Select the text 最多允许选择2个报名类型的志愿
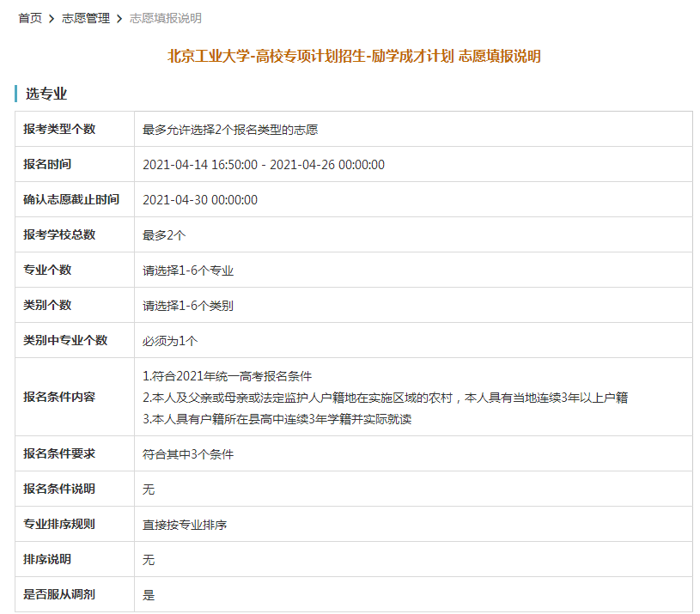 230,130
